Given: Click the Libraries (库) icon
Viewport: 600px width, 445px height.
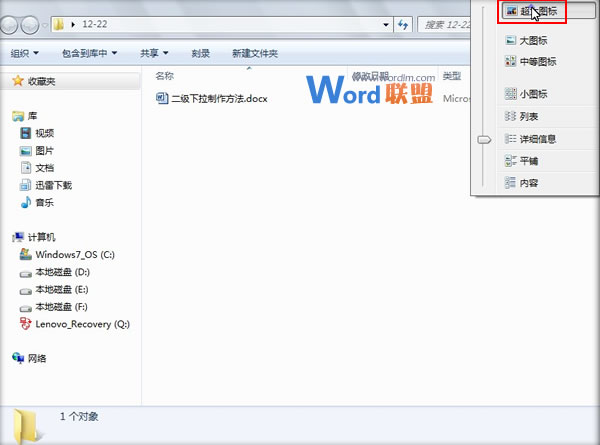Looking at the screenshot, I should [18, 116].
